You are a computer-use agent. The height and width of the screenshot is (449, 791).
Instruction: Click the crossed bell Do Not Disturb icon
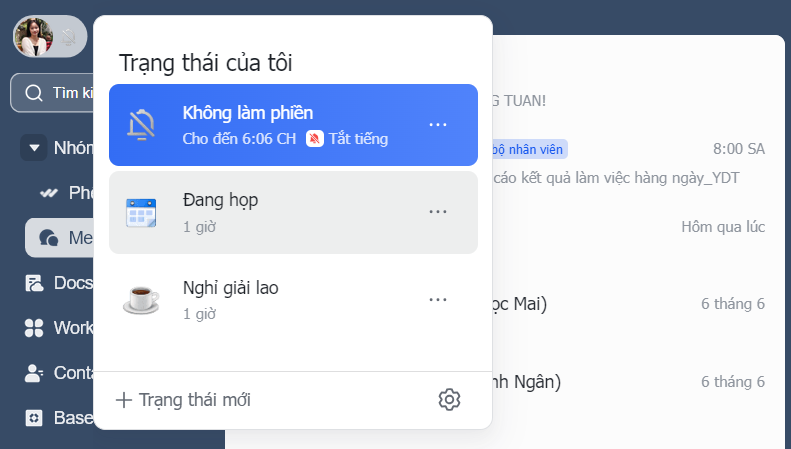point(141,125)
